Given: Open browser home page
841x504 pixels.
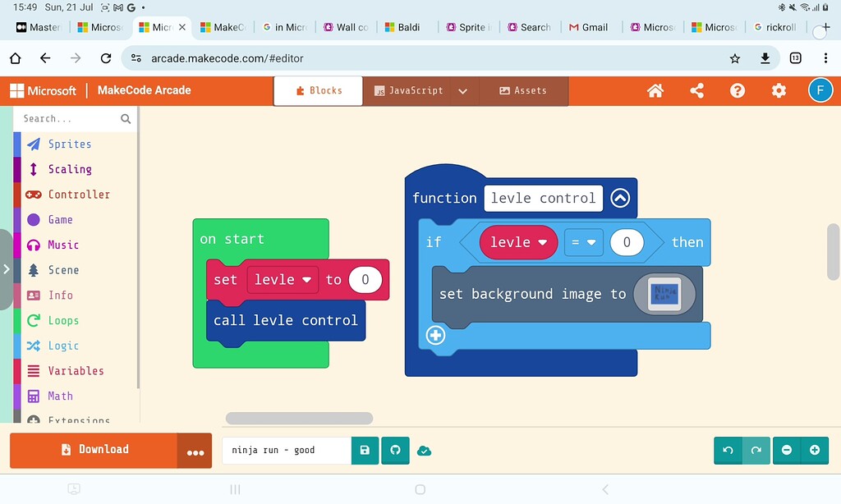Looking at the screenshot, I should pos(15,58).
